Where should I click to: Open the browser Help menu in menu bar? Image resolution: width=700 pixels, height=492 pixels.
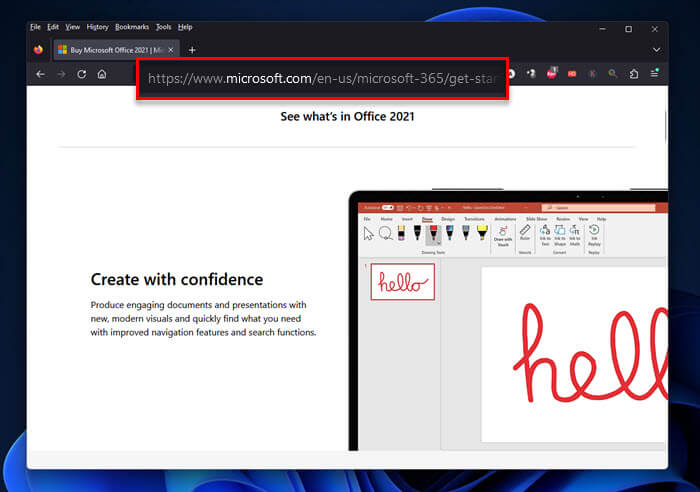coord(185,27)
